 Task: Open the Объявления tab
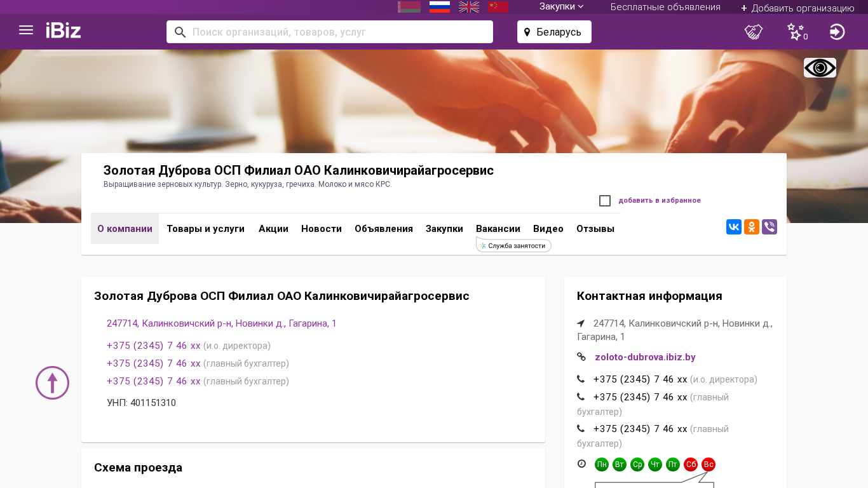pos(384,229)
